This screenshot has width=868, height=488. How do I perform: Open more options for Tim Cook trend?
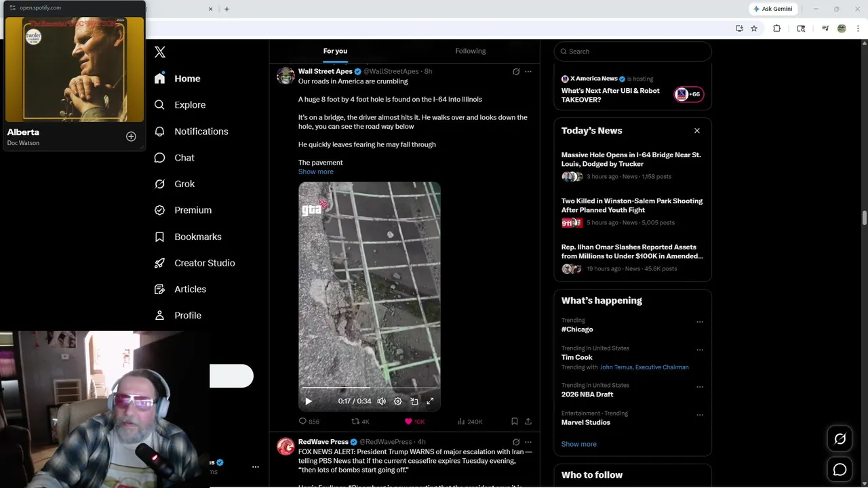[x=700, y=350]
